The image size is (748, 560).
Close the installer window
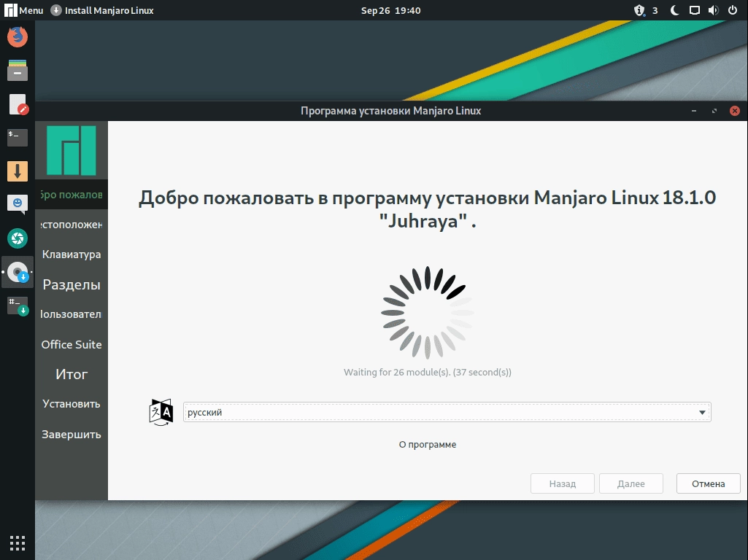(735, 111)
